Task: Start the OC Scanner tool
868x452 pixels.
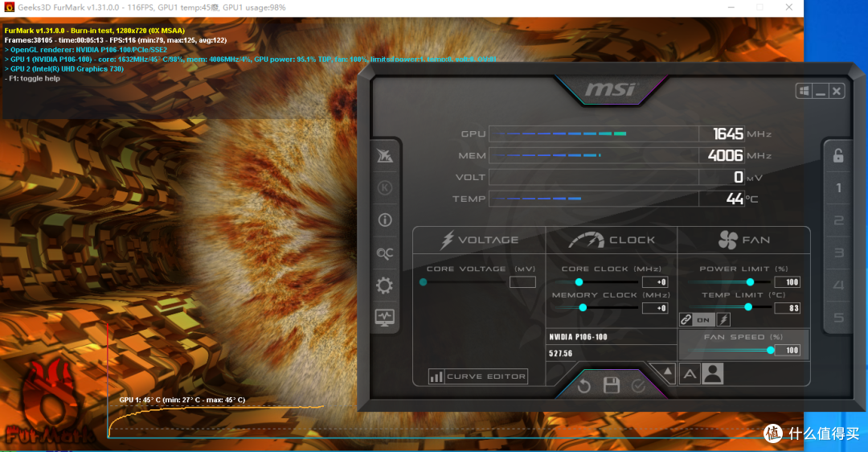Action: [x=385, y=253]
